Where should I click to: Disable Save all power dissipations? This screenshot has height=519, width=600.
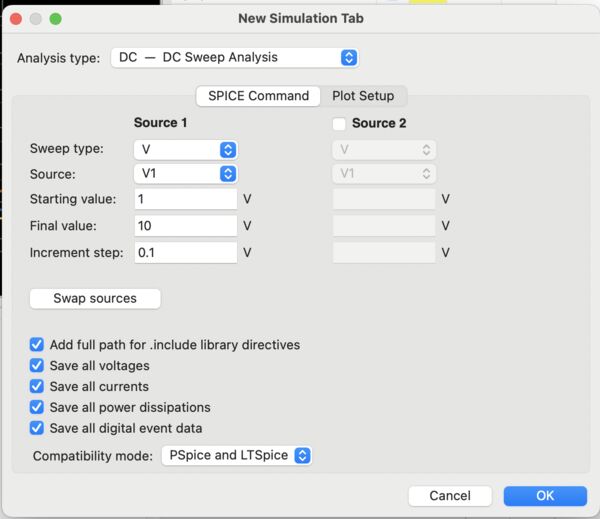(37, 407)
